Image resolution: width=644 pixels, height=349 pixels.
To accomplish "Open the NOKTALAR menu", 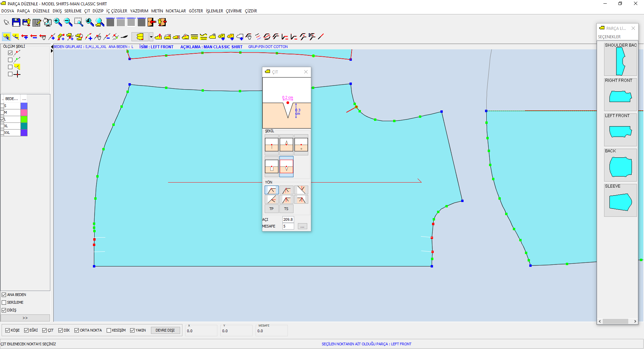I will click(x=175, y=11).
